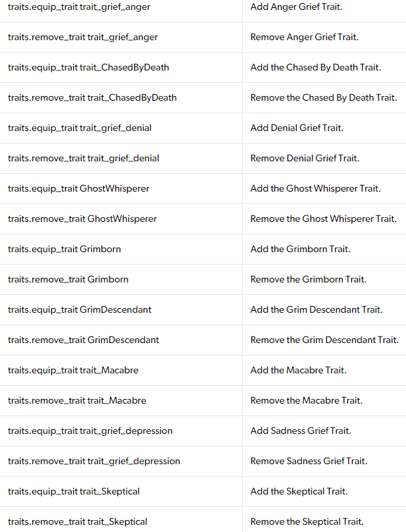Click the 'traits.equip_trait trait_grief_denial' code cell
The height and width of the screenshot is (532, 406).
[80, 128]
